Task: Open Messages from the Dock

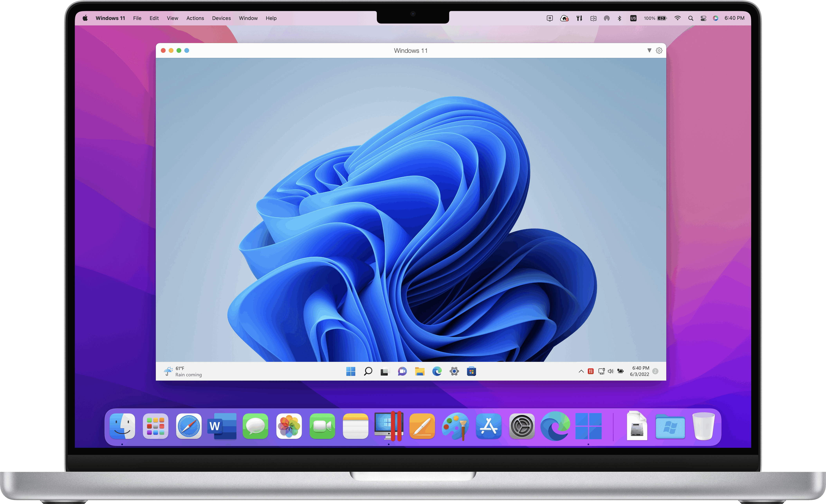Action: (x=255, y=426)
